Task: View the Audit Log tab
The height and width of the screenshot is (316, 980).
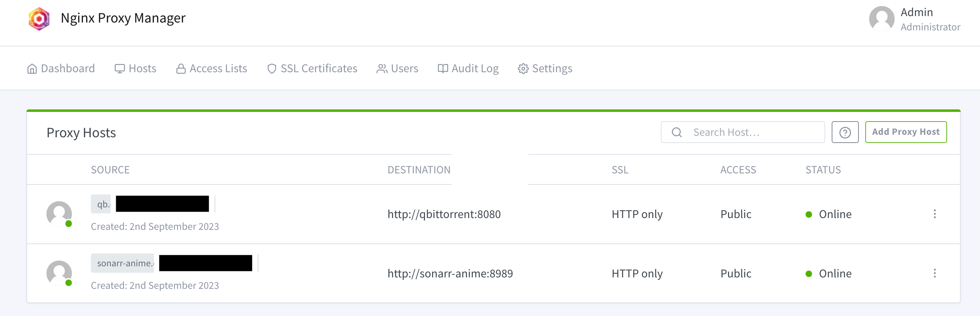Action: 468,69
